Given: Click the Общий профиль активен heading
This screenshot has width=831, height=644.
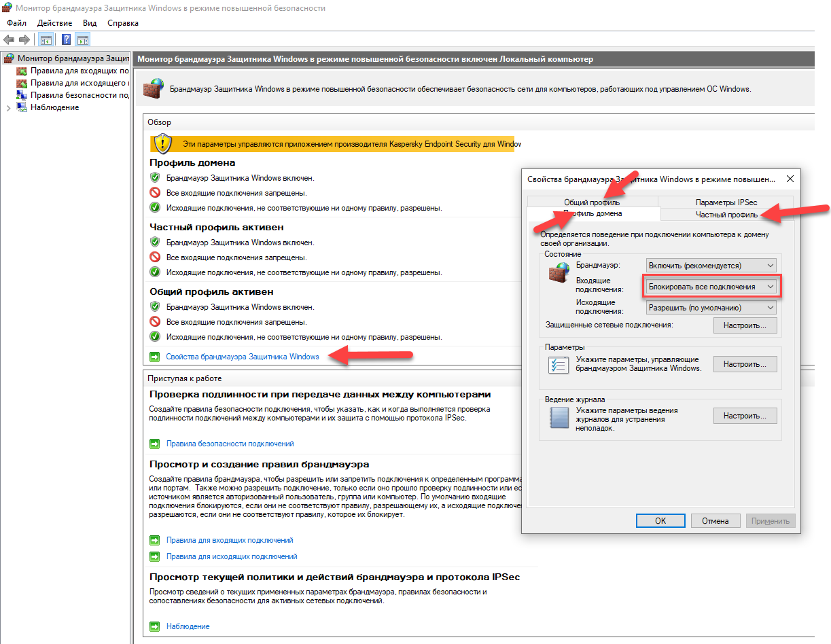Looking at the screenshot, I should tap(211, 291).
